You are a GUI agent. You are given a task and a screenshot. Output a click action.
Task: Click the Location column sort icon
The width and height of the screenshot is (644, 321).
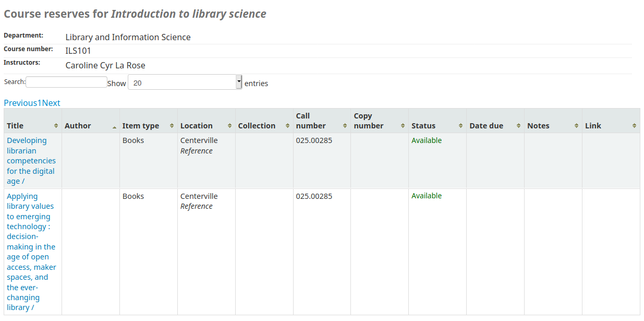click(x=229, y=126)
